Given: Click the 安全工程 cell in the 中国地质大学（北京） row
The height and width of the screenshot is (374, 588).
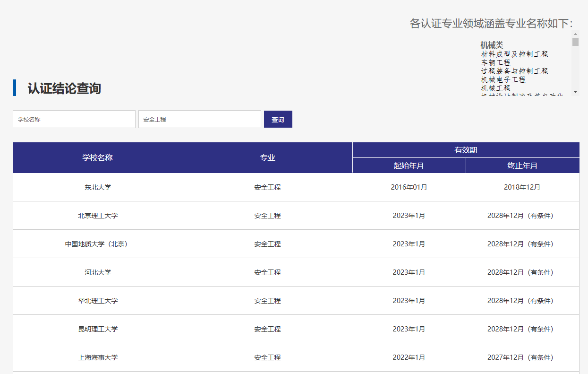Looking at the screenshot, I should coord(268,244).
